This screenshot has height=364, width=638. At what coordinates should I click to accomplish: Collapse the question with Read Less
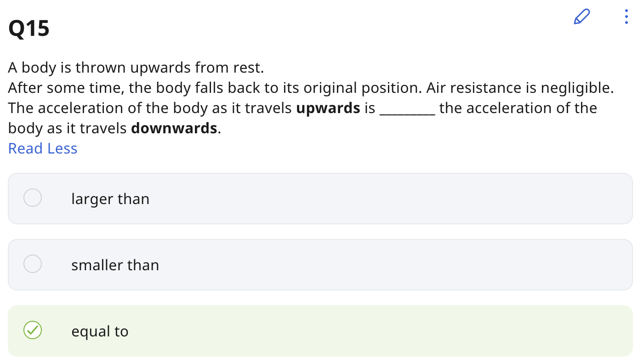[43, 148]
